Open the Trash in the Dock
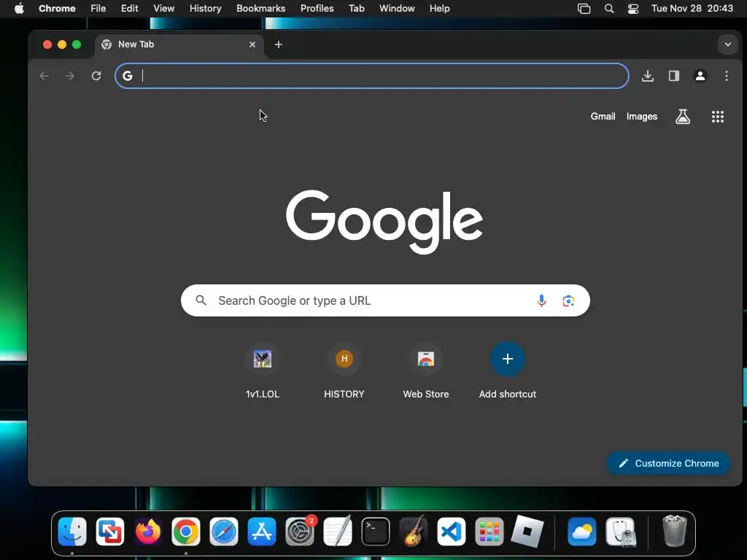Viewport: 747px width, 560px height. click(x=674, y=532)
